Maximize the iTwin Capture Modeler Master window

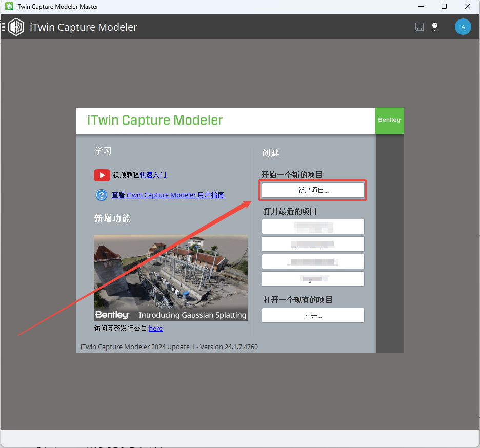click(444, 7)
